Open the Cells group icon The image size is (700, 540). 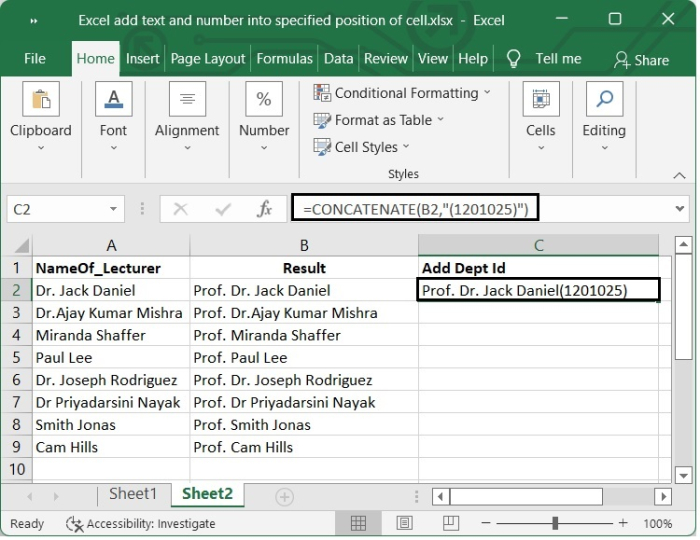coord(540,100)
